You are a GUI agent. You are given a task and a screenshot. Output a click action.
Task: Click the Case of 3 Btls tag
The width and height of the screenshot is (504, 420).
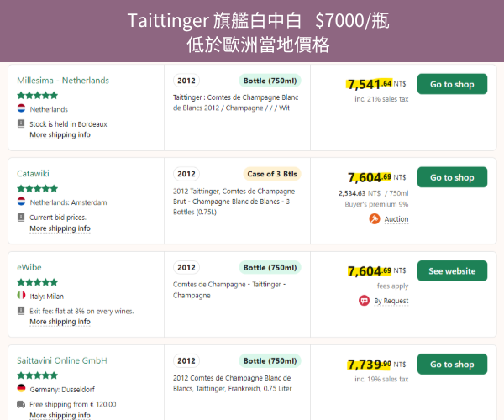click(271, 174)
